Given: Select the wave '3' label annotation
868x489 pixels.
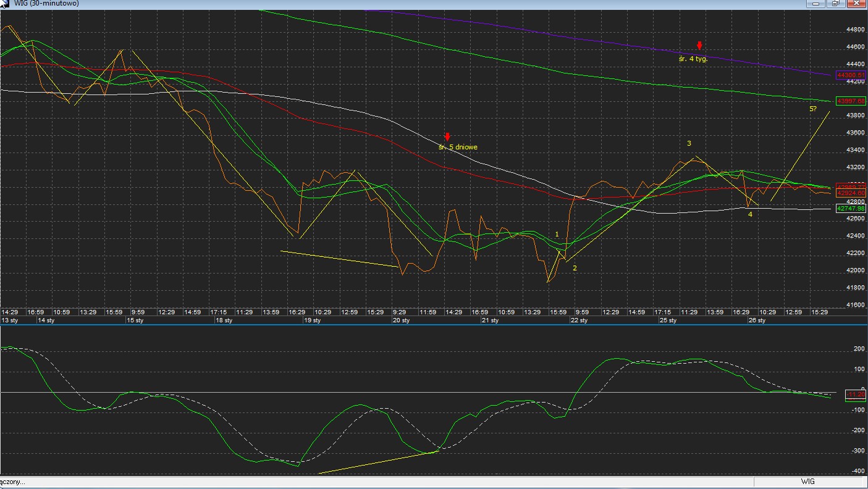Looking at the screenshot, I should [x=689, y=144].
